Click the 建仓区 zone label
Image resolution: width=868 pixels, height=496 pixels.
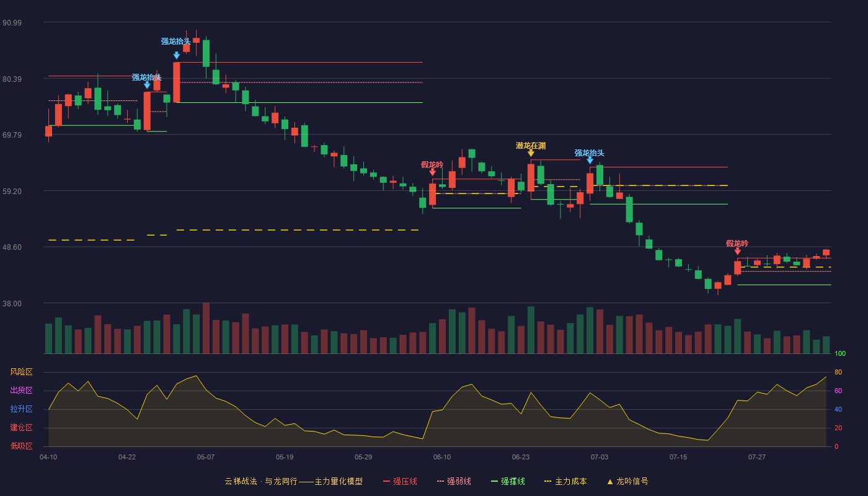point(21,428)
